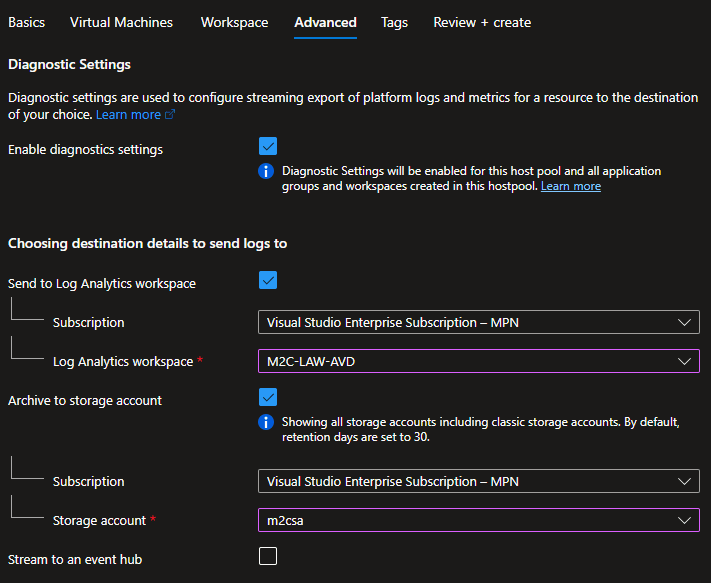Toggle Send to Log Analytics workspace checkbox
711x583 pixels.
point(268,280)
